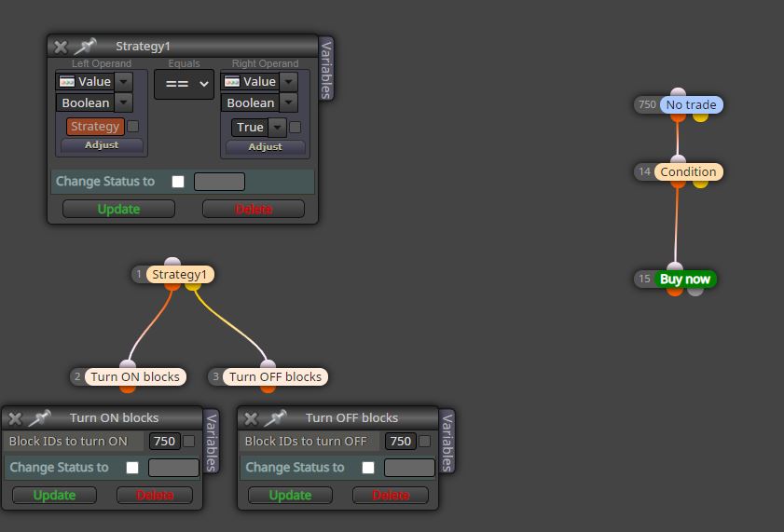The height and width of the screenshot is (532, 784).
Task: Close the Turn OFF blocks panel
Action: point(251,418)
